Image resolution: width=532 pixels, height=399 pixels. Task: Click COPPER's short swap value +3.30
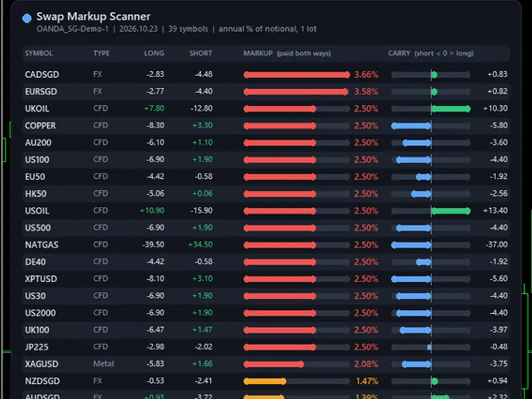[x=203, y=126]
